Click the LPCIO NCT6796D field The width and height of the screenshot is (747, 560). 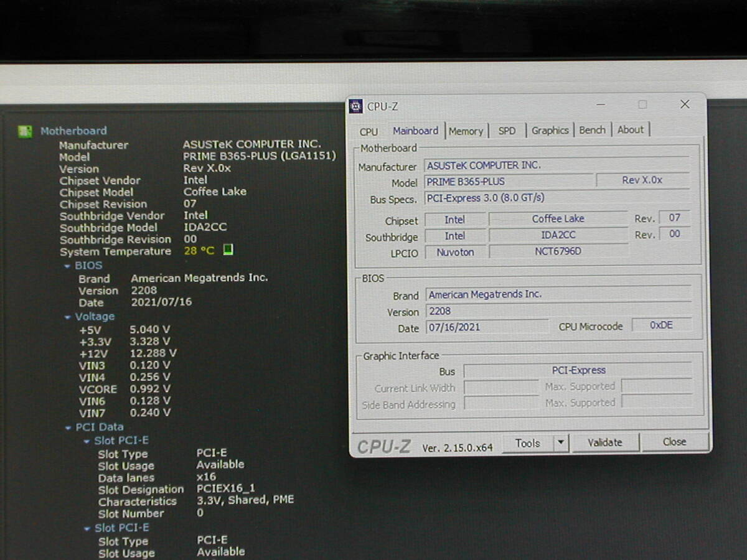pyautogui.click(x=558, y=252)
